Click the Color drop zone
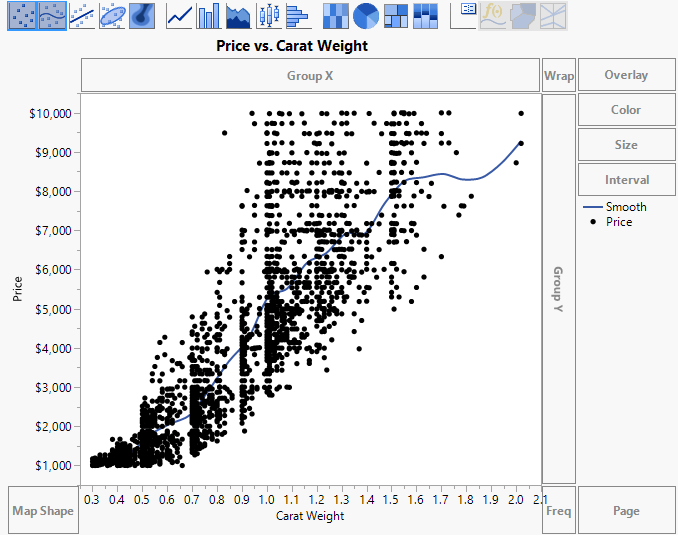The image size is (678, 535). tap(626, 109)
